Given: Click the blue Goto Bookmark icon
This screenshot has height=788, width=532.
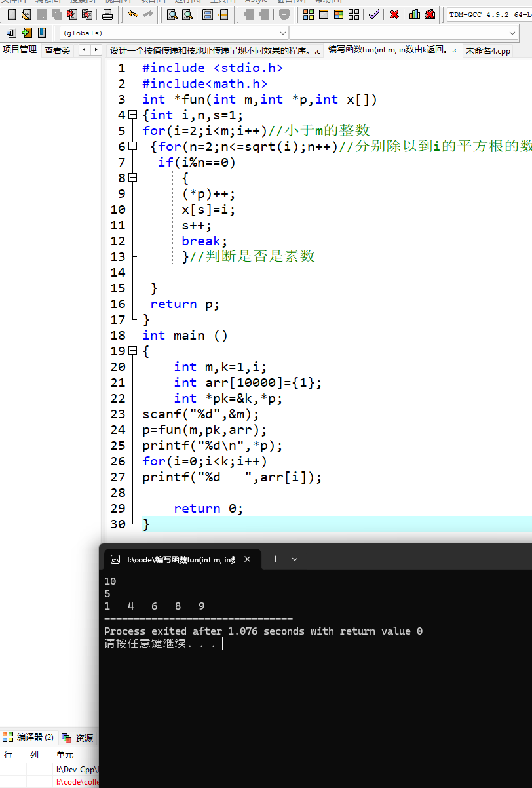Looking at the screenshot, I should (41, 33).
